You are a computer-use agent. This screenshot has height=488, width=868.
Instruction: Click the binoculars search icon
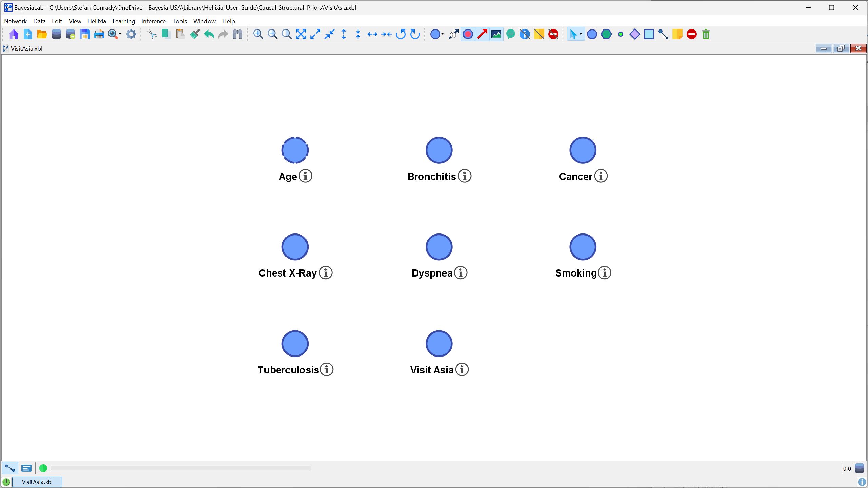pyautogui.click(x=237, y=34)
